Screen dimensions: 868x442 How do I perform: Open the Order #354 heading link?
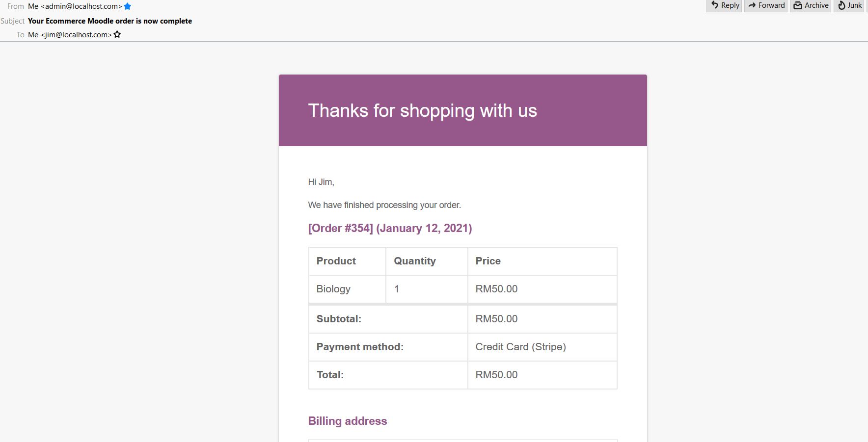pos(390,228)
